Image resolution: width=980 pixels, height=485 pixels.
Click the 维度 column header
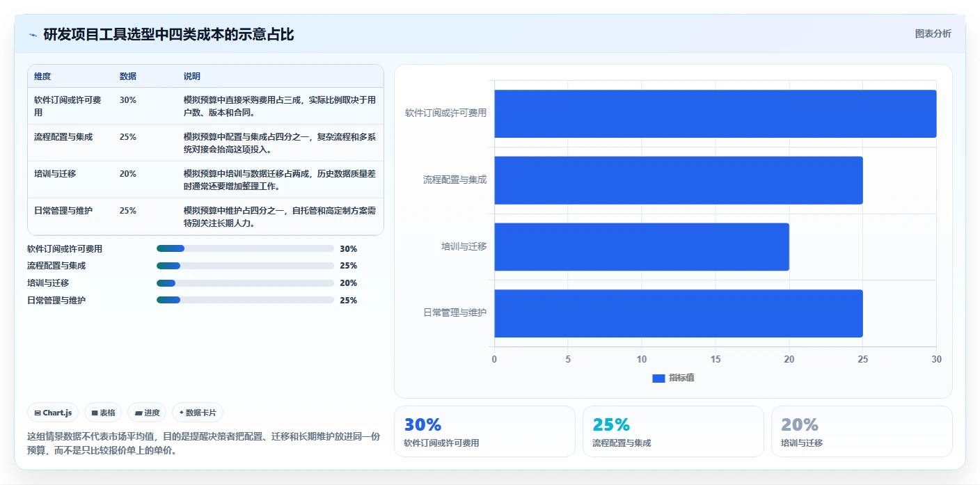click(42, 77)
